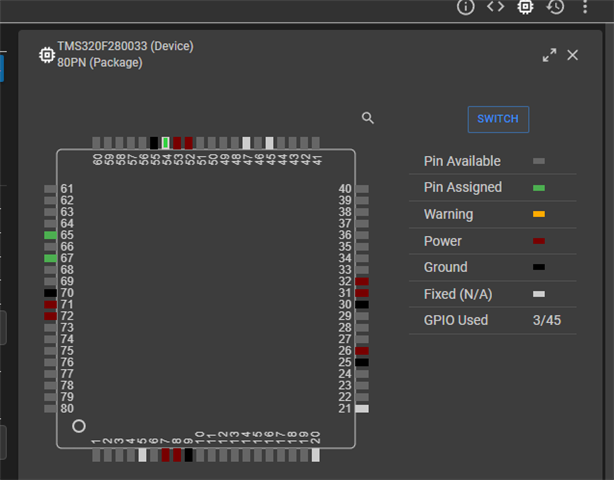Select assigned pin 67 on the chip
This screenshot has height=480, width=614.
(50, 258)
